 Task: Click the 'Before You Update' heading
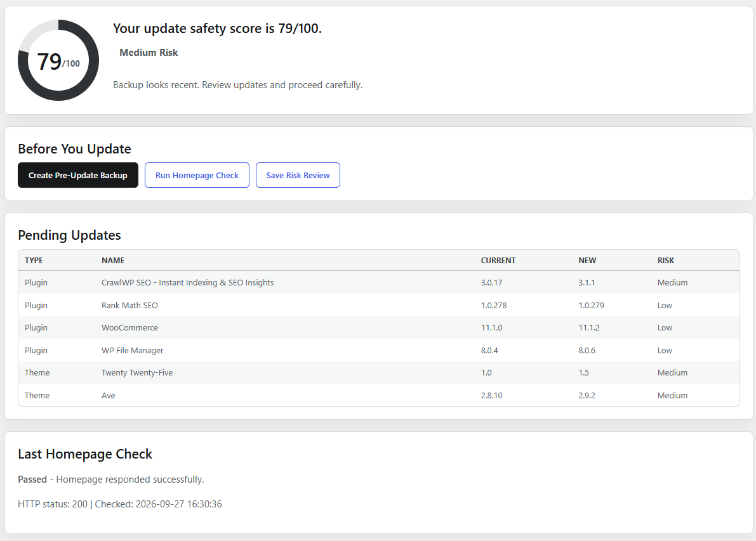point(75,149)
